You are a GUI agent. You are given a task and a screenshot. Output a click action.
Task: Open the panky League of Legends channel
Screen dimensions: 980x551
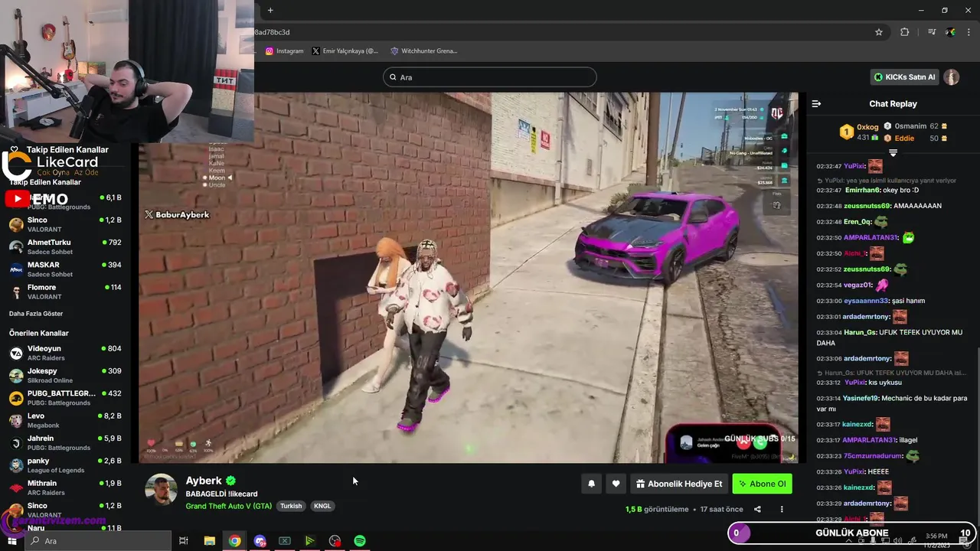pos(65,465)
